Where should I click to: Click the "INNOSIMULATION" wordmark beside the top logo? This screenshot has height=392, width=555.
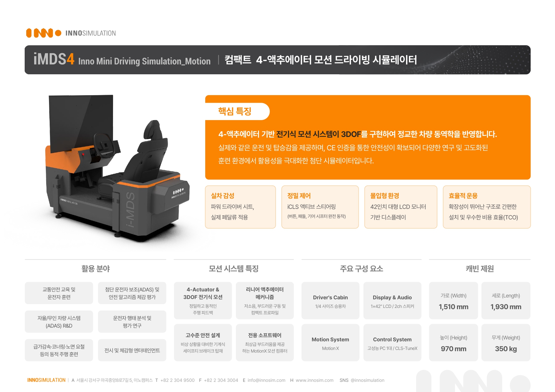click(90, 33)
